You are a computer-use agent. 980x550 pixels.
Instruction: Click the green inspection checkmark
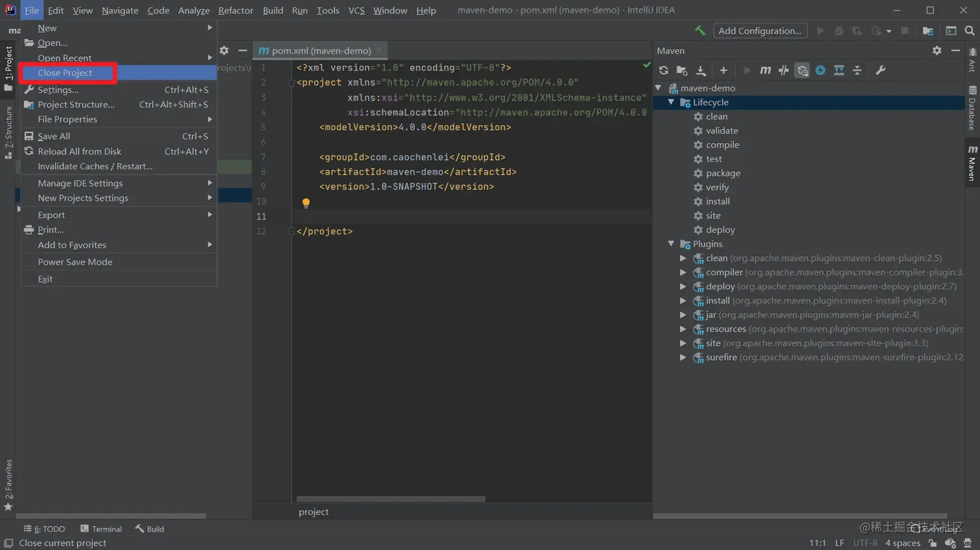(647, 65)
